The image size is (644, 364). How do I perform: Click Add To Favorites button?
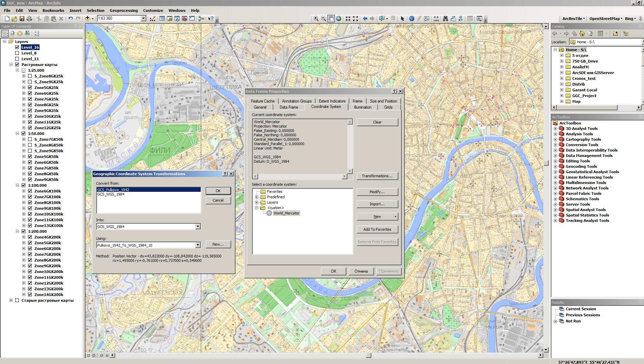pos(377,229)
